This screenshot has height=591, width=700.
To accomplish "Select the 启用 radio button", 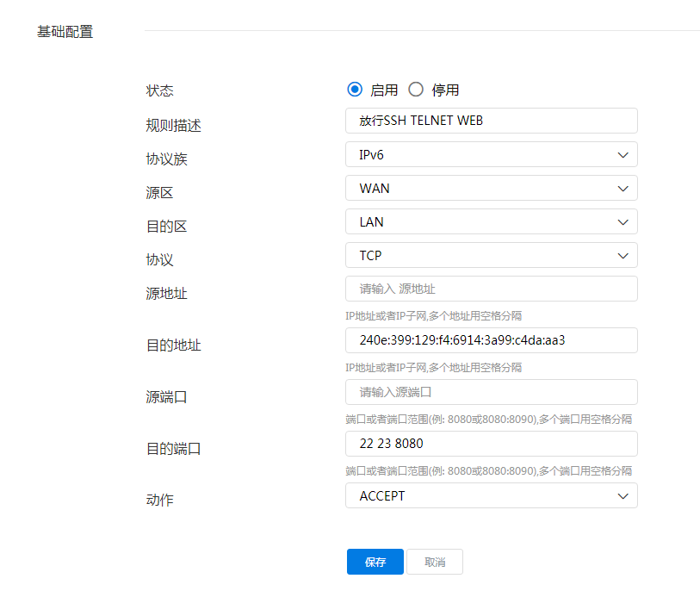I will coord(355,90).
